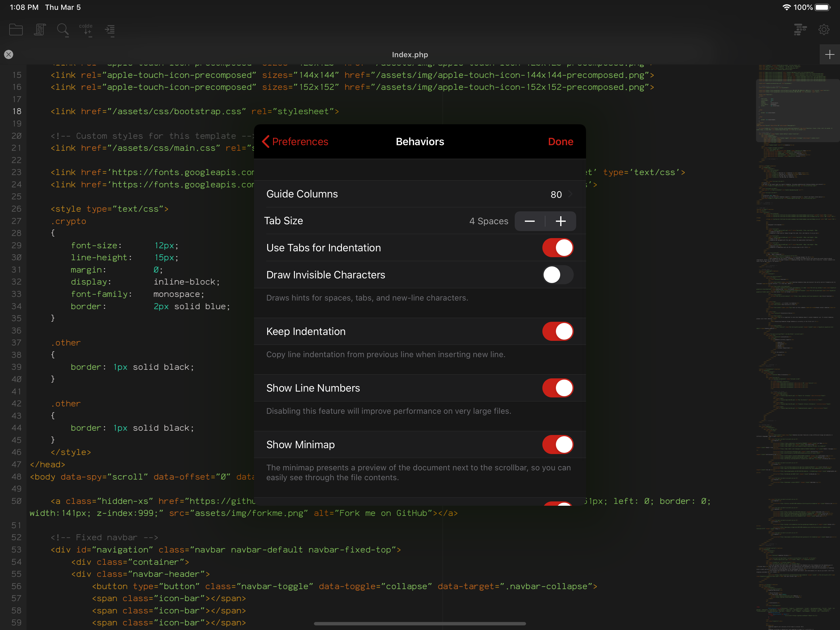
Task: Open the script preview icon
Action: pos(39,30)
